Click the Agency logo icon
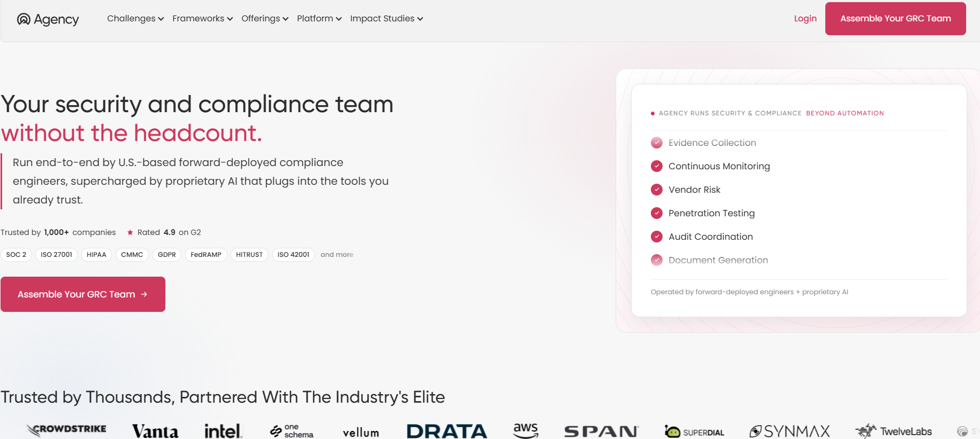This screenshot has width=980, height=439. [x=23, y=19]
